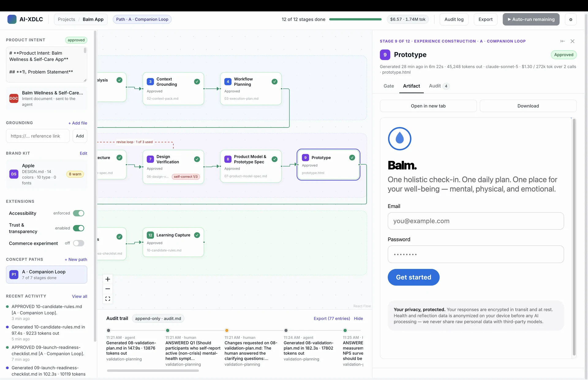
Task: Click the orange audit trail marker for Changes requested
Action: pos(227,330)
